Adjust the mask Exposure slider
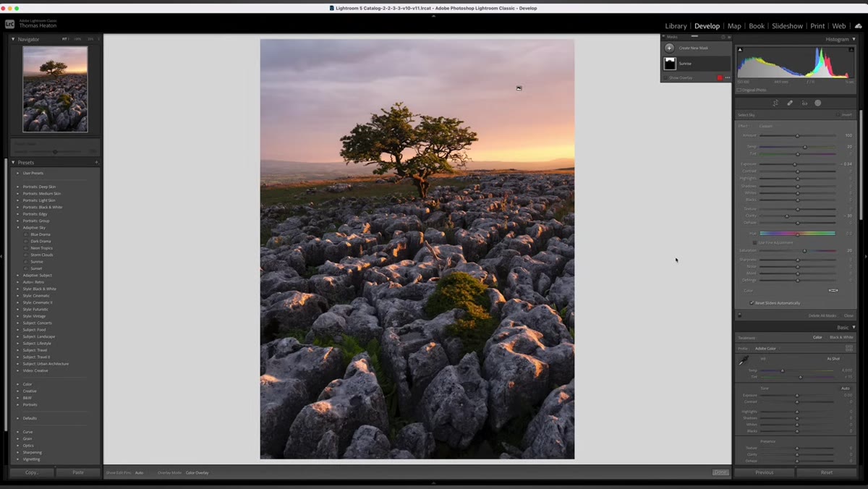 [797, 164]
